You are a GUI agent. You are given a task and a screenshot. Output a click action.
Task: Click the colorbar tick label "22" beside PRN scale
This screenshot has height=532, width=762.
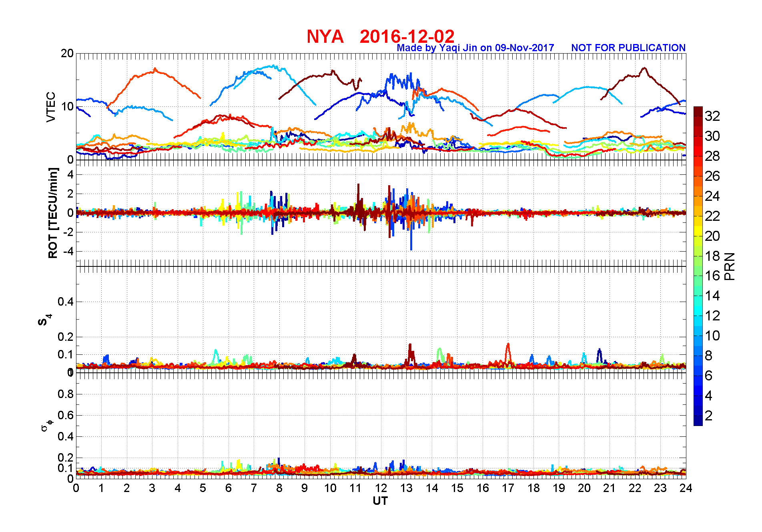(x=712, y=216)
